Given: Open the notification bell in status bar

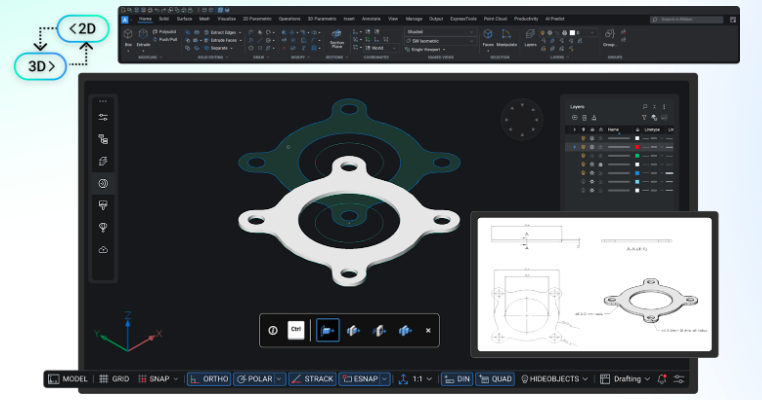Looking at the screenshot, I should [661, 379].
